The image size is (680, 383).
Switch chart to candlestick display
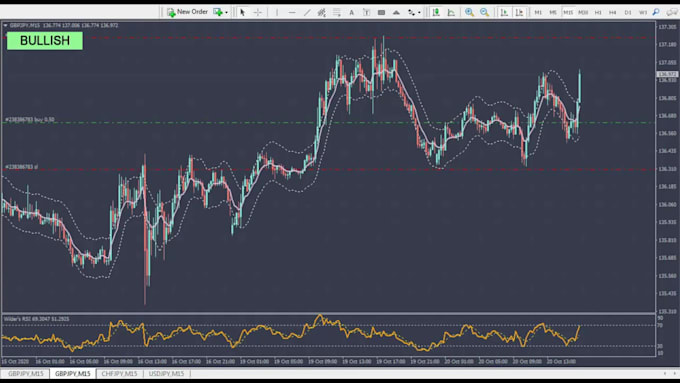pos(436,13)
